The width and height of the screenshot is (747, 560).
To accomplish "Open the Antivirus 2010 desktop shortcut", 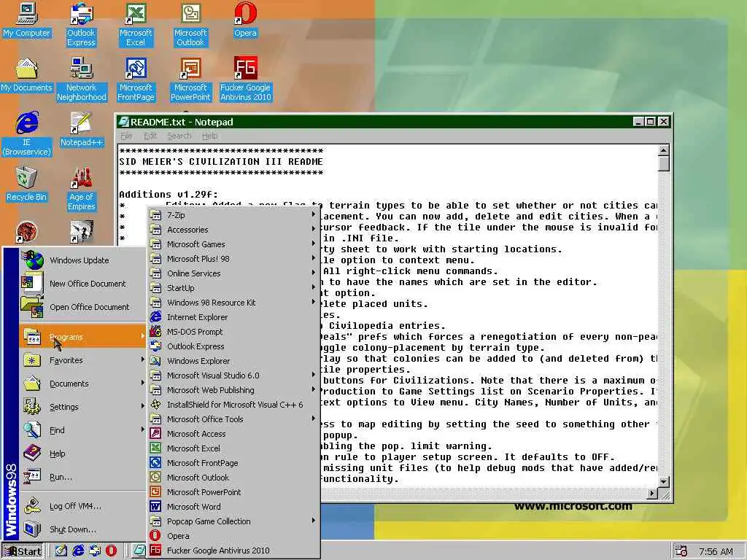I will pyautogui.click(x=245, y=79).
